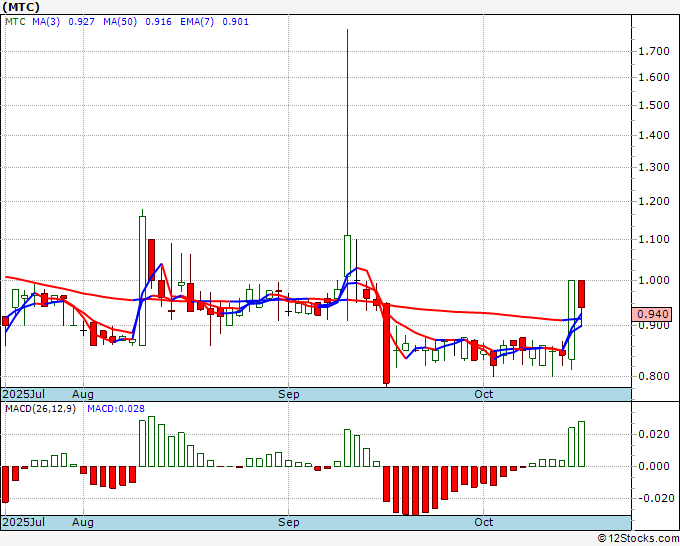Click the 1.100 price axis label
This screenshot has width=680, height=546.
(x=654, y=239)
